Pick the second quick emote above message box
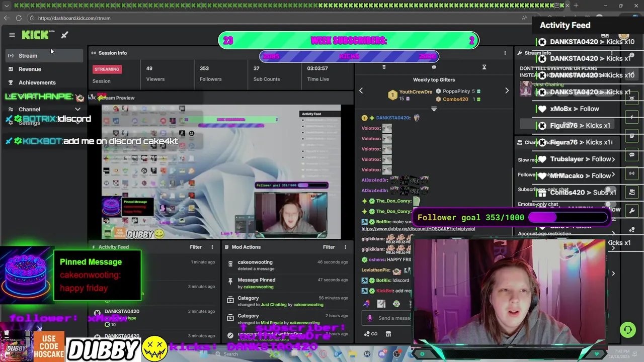The height and width of the screenshot is (362, 644). [381, 304]
